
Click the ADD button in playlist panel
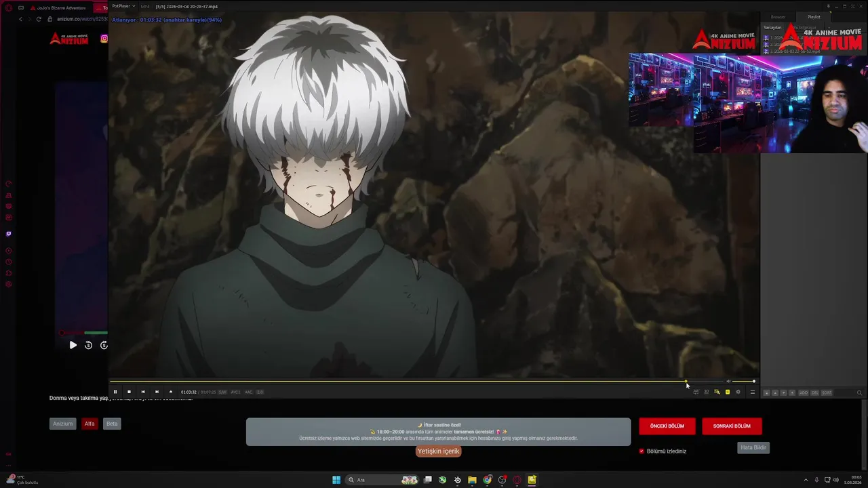click(804, 392)
